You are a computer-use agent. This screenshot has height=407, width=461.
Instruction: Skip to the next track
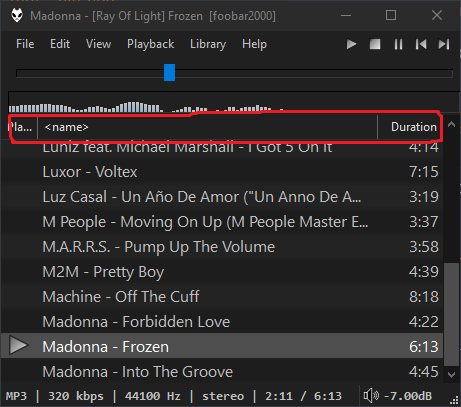point(444,44)
